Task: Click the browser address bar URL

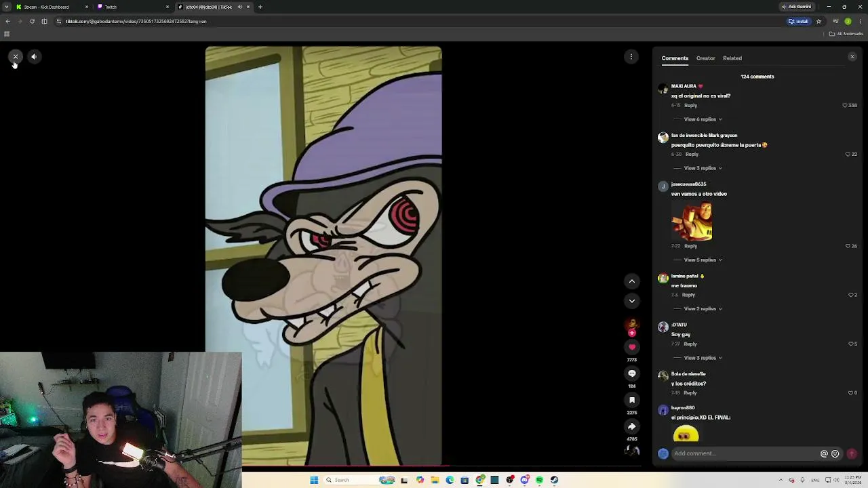Action: 136,21
